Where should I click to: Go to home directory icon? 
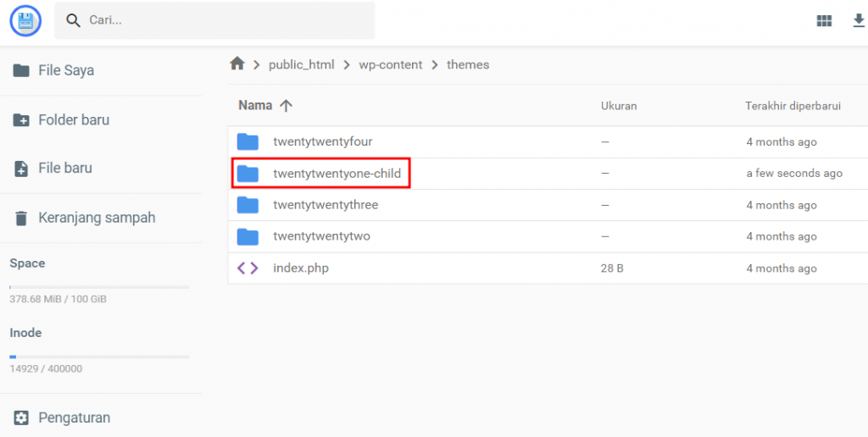pyautogui.click(x=237, y=64)
